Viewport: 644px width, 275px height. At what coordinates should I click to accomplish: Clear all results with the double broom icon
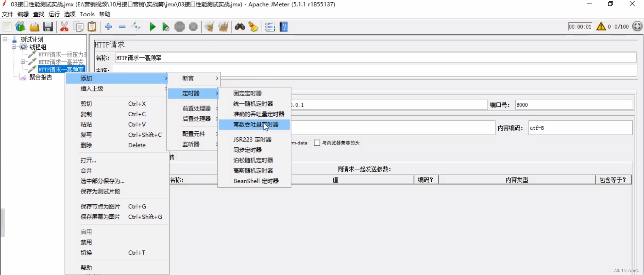[x=223, y=27]
